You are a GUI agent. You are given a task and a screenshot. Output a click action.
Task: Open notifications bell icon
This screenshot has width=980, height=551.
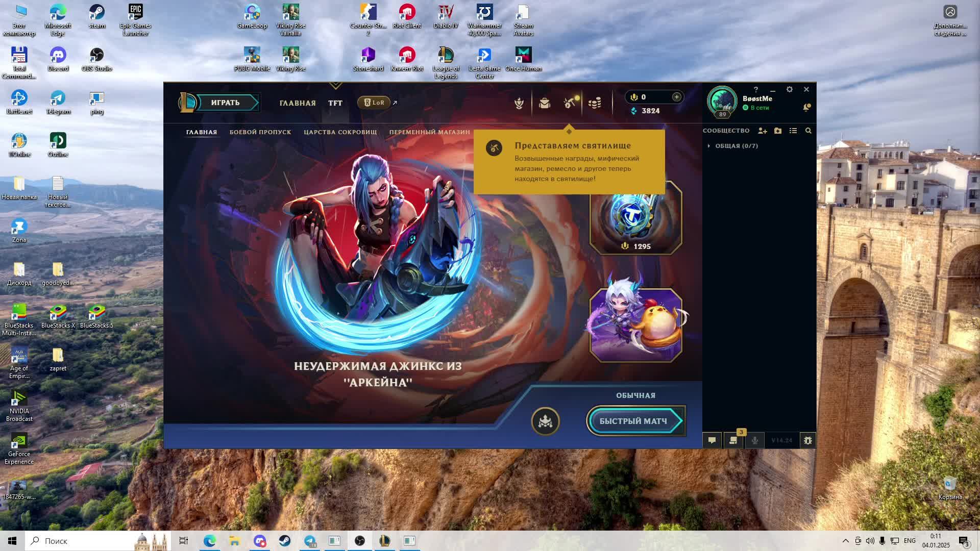(806, 107)
